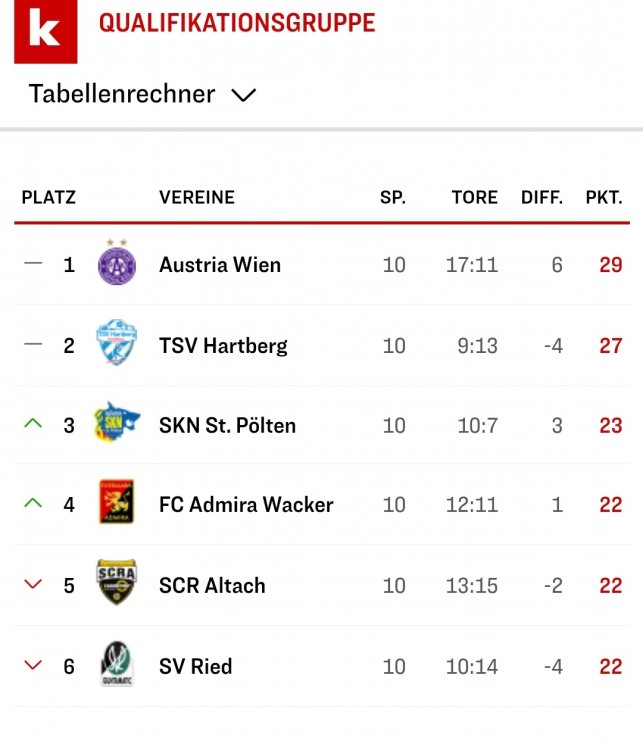Screen dimensions: 643x750
Task: Click SV Ried's 22 points value
Action: point(611,666)
